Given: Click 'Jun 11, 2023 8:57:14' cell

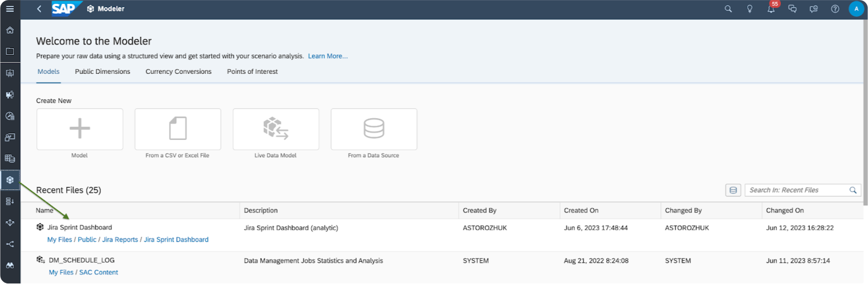Looking at the screenshot, I should (x=798, y=261).
